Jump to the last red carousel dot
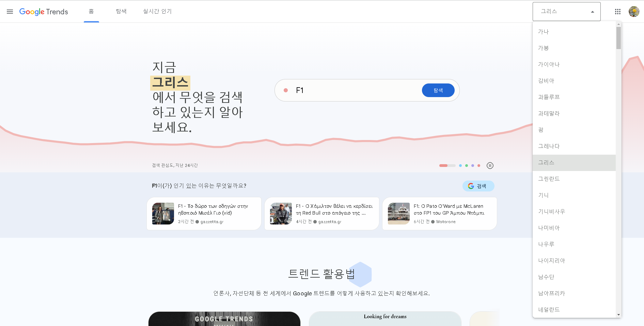This screenshot has width=644, height=326. point(479,166)
